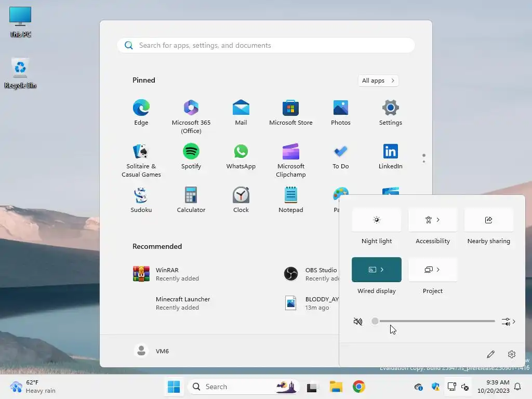Open network and volume tray icons

[458, 387]
